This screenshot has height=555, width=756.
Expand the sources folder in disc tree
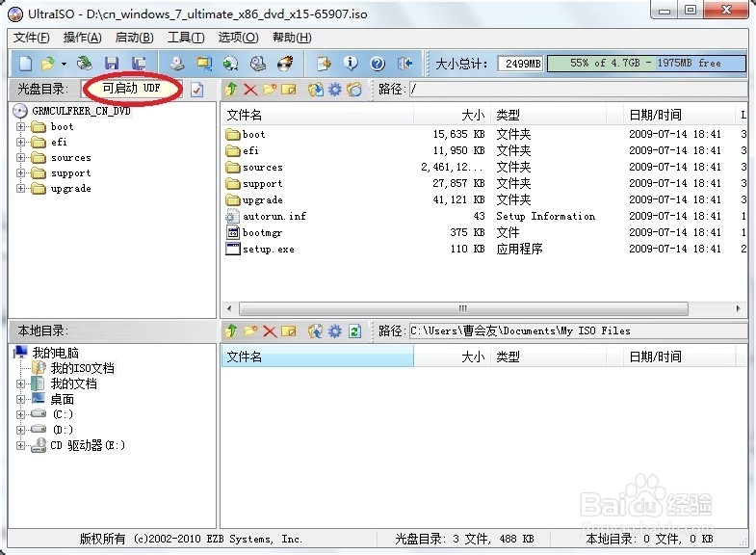(x=20, y=158)
